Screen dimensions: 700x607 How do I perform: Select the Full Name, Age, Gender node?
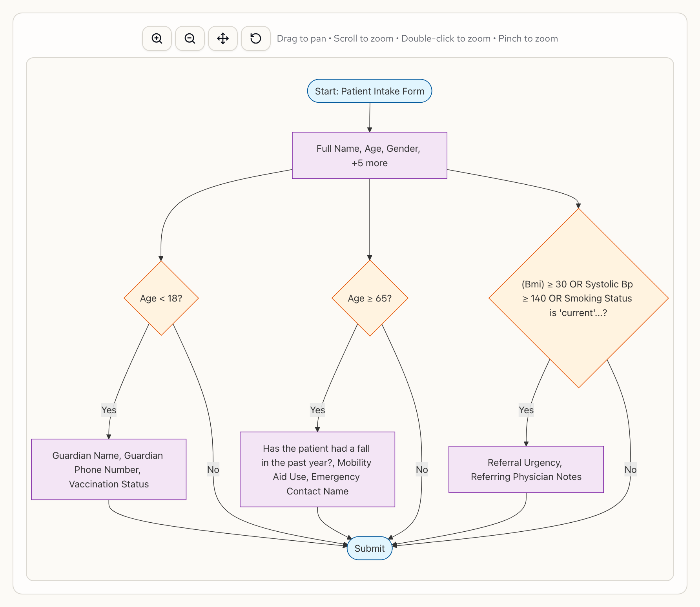pyautogui.click(x=369, y=155)
